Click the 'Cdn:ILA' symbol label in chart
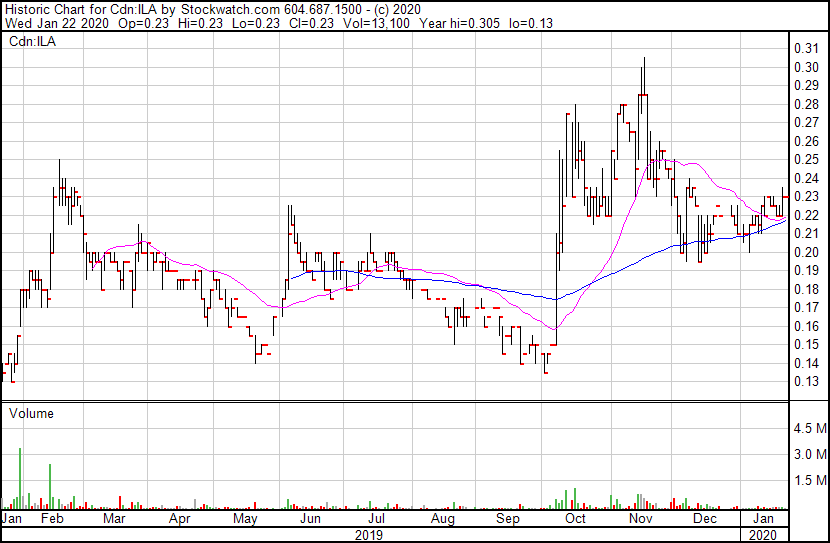This screenshot has height=543, width=830. click(32, 41)
